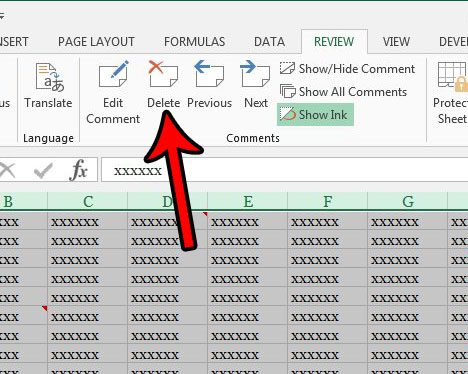The width and height of the screenshot is (468, 374).
Task: Select column E header
Action: pos(248,201)
